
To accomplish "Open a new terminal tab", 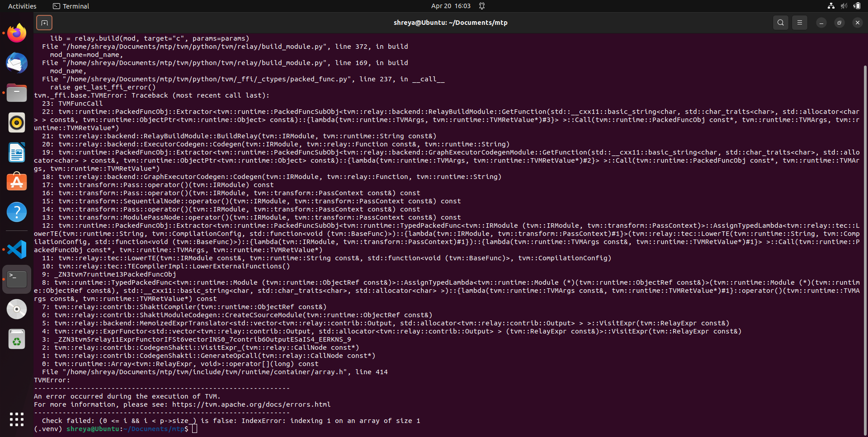I will (x=44, y=23).
